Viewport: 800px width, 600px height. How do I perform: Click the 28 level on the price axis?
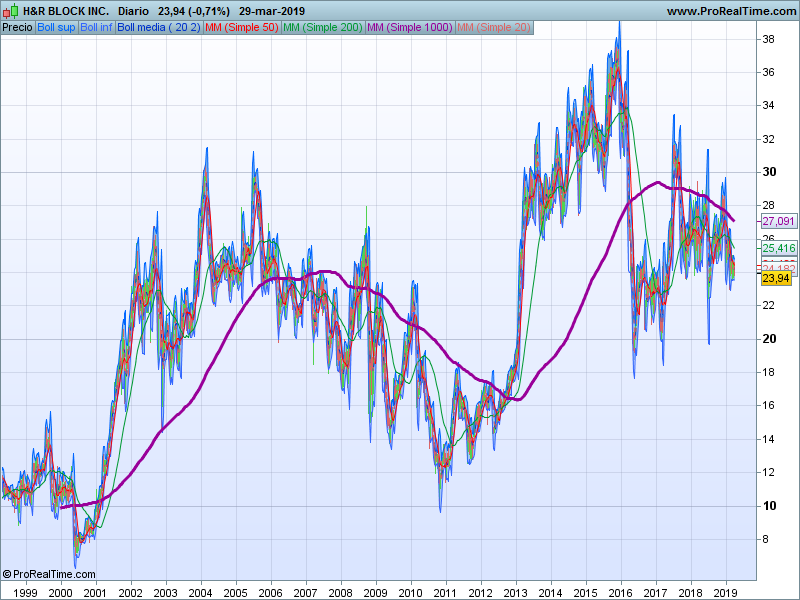tap(768, 206)
